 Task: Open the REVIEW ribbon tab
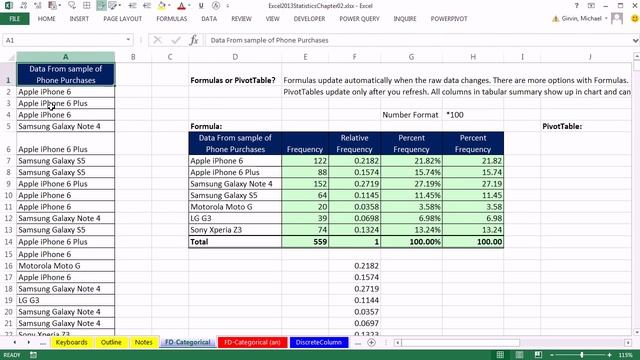[241, 19]
